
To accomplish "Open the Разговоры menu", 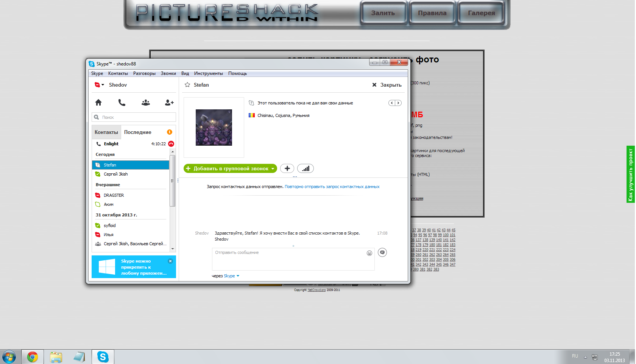I will pyautogui.click(x=144, y=73).
